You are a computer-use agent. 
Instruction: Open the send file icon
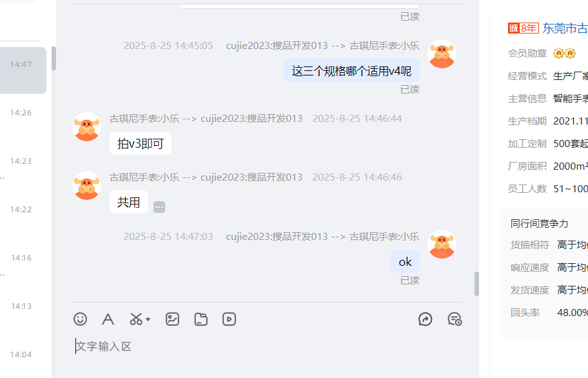click(201, 319)
